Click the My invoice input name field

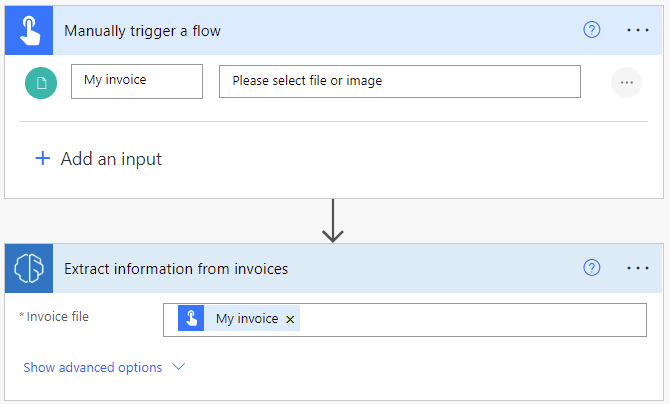click(137, 81)
